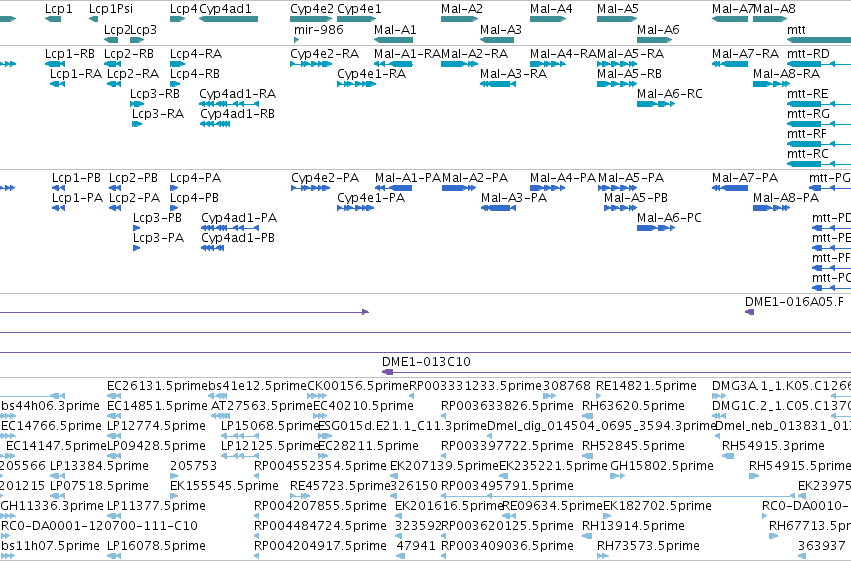Image resolution: width=851 pixels, height=561 pixels.
Task: Open the LP13384.5prime EST label
Action: click(x=99, y=466)
